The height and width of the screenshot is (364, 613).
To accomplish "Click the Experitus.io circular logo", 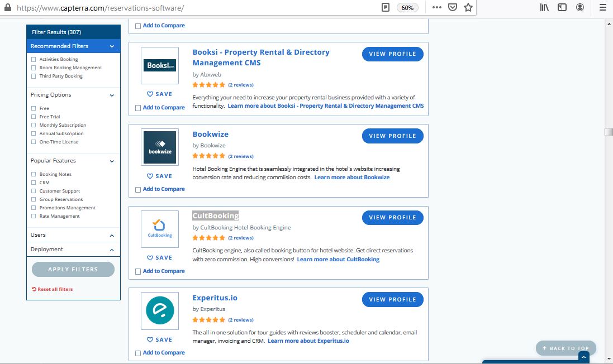I will (159, 310).
